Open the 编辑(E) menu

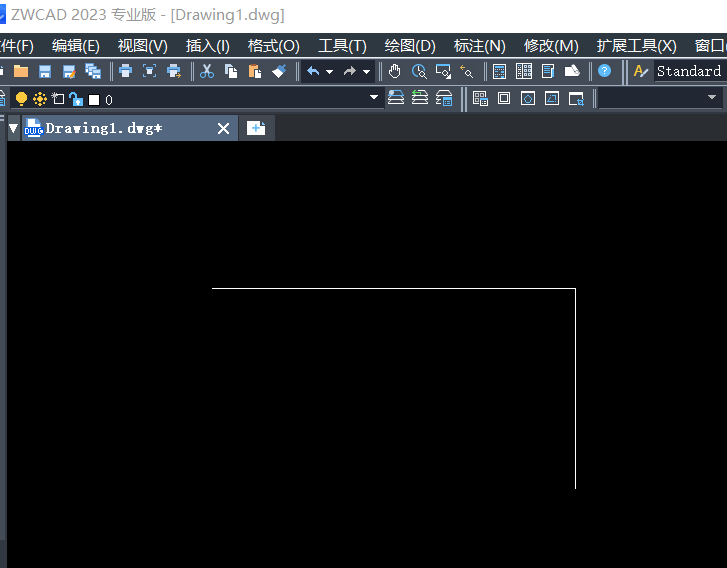pyautogui.click(x=76, y=45)
